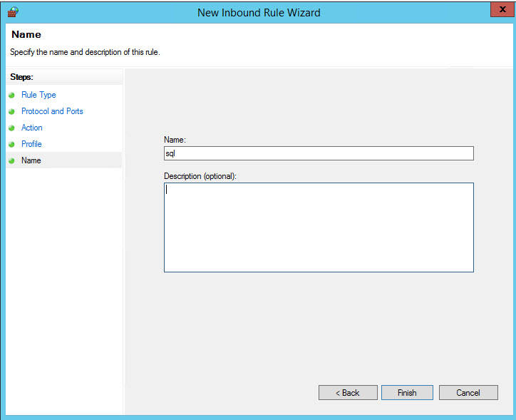Select the Profile step
This screenshot has width=516, height=420.
[x=31, y=144]
